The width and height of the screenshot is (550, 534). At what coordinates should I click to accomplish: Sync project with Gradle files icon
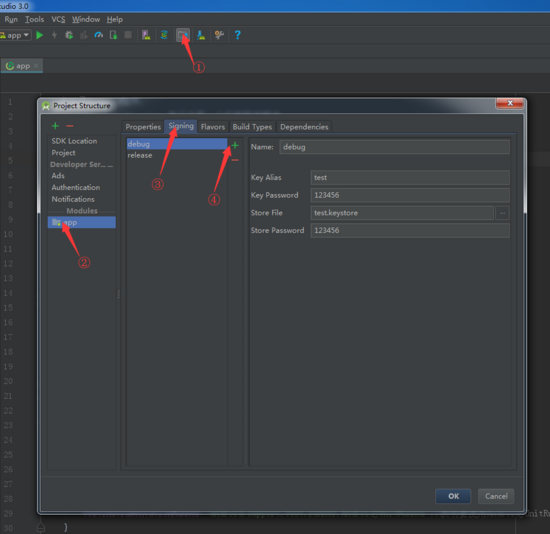coord(164,35)
